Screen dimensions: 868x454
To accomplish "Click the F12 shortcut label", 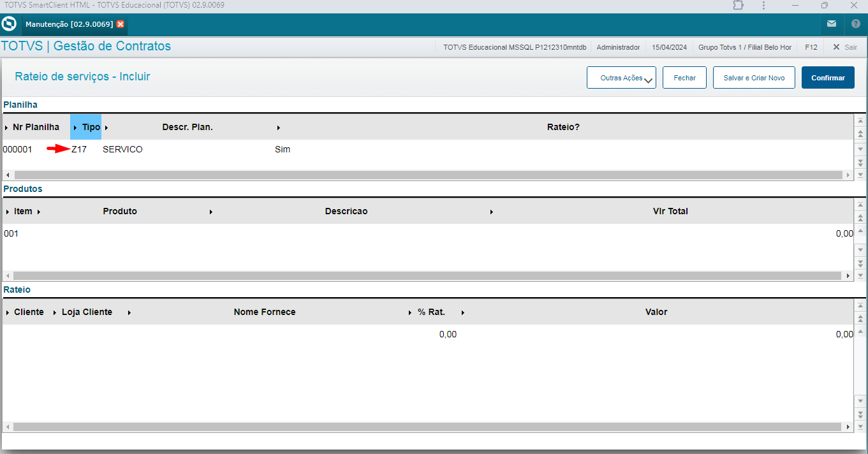I will point(811,47).
